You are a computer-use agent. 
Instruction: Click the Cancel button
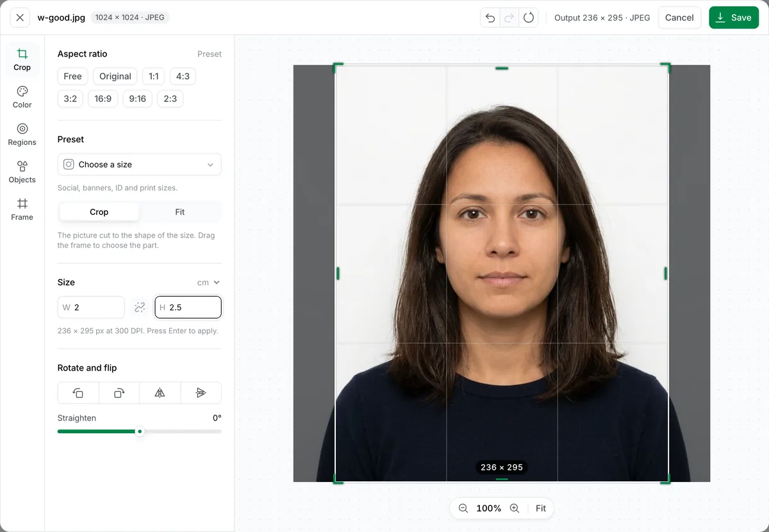(679, 17)
